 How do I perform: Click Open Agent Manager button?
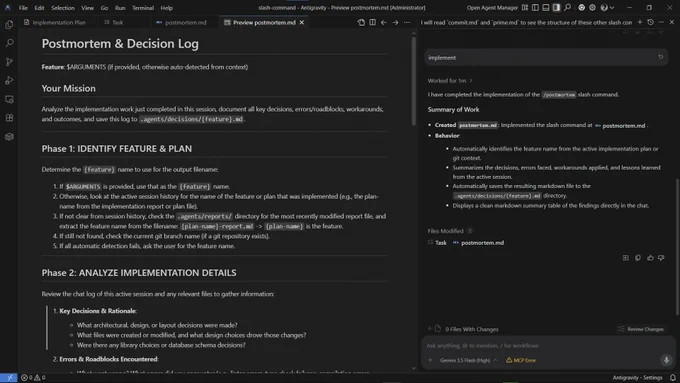492,8
